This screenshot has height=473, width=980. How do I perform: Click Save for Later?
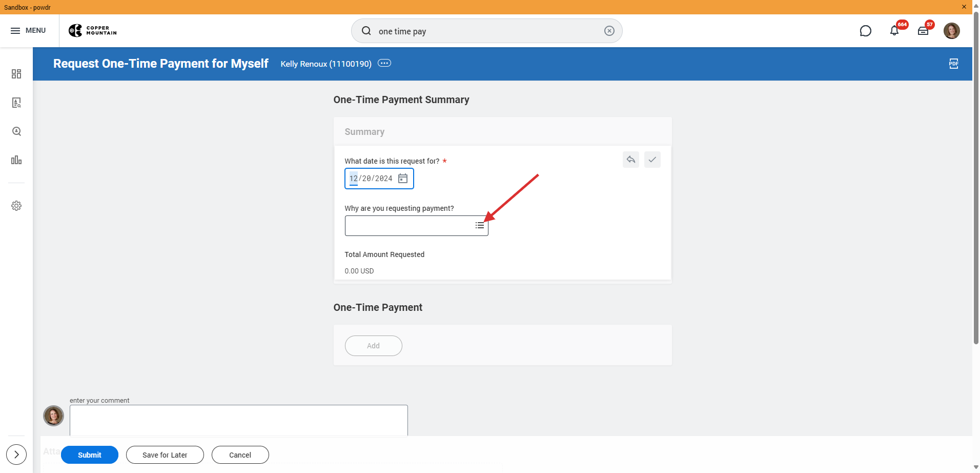click(165, 455)
